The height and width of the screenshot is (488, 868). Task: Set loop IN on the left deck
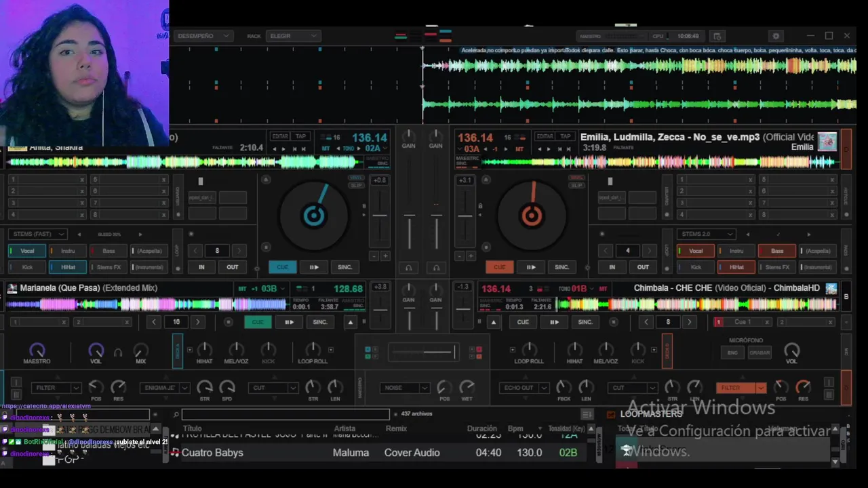pyautogui.click(x=201, y=267)
